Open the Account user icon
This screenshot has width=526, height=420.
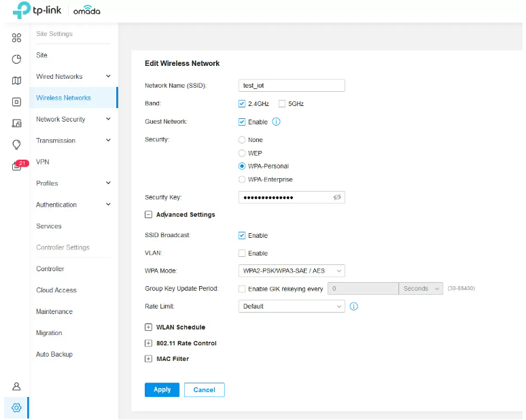17,386
